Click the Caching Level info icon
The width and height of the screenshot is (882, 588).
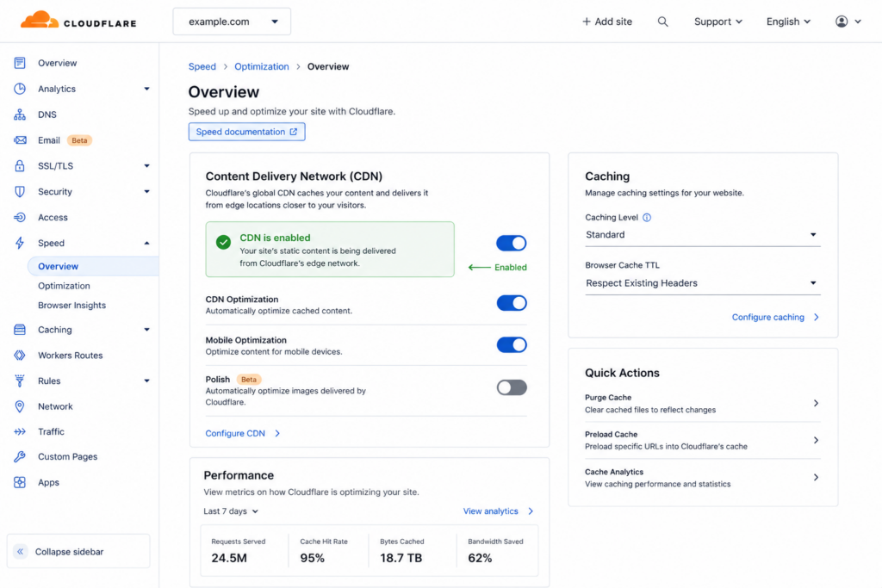pos(647,218)
